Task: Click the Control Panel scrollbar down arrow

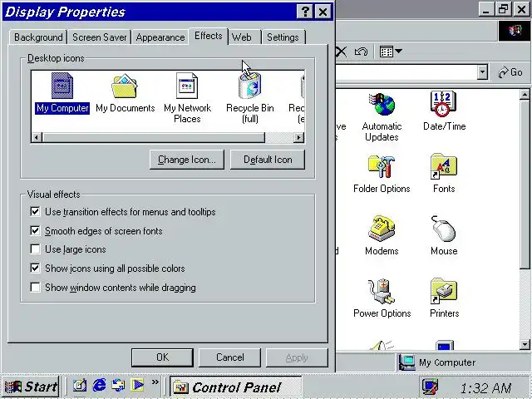Action: click(x=525, y=344)
